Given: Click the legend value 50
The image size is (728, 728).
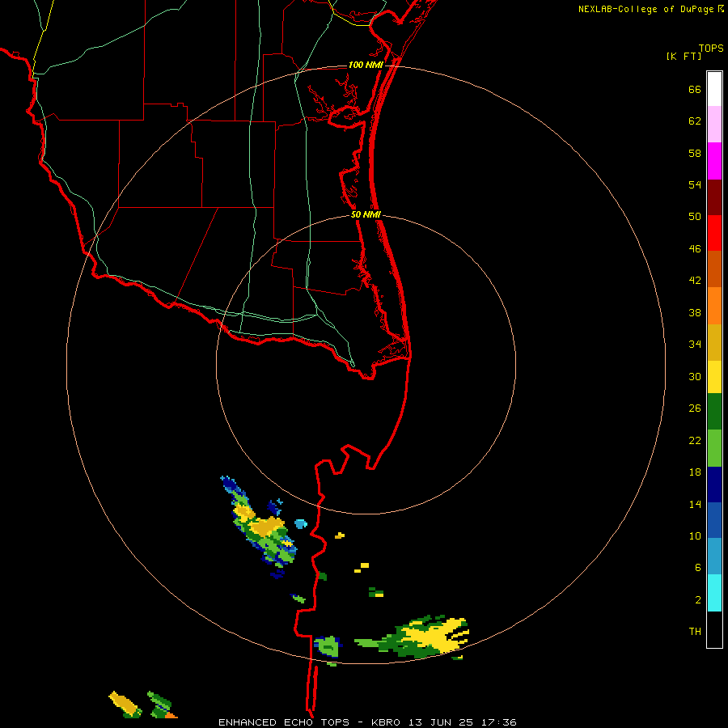Looking at the screenshot, I should 695,216.
